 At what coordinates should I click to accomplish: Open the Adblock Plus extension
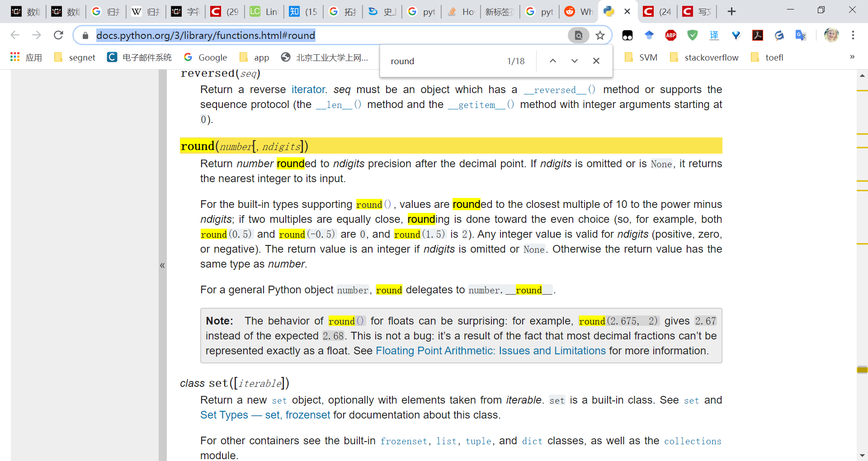671,35
